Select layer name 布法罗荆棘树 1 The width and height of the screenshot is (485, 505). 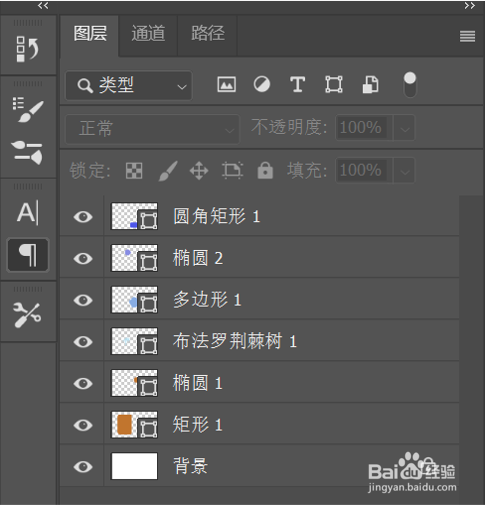[x=235, y=342]
